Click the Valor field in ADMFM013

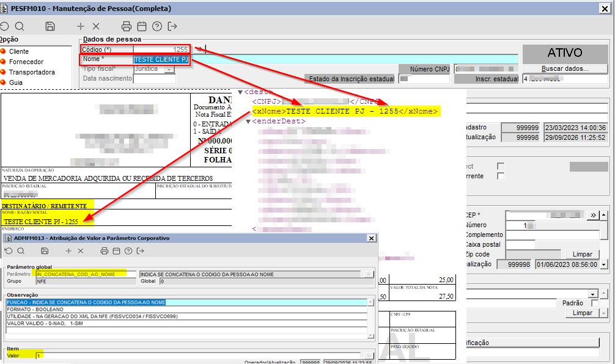point(199,356)
